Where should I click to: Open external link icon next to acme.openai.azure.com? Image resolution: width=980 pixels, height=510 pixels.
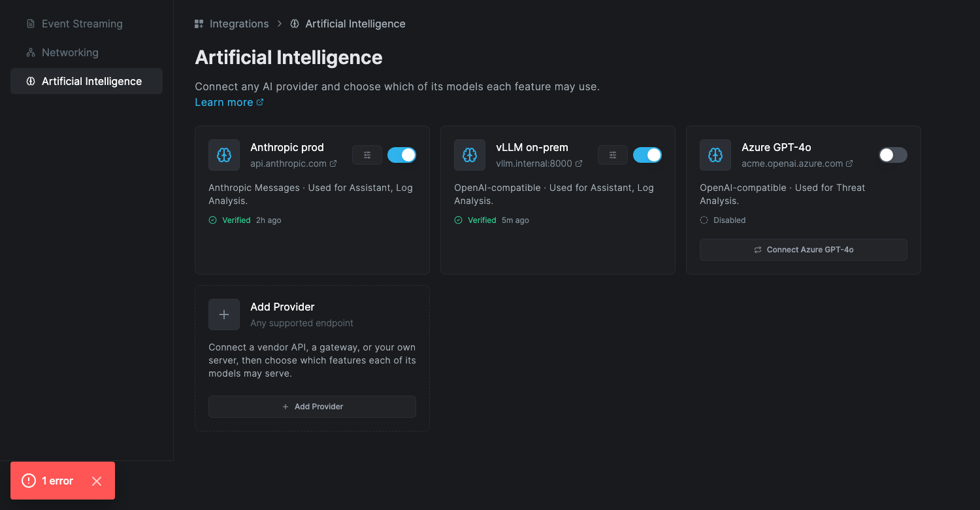[849, 163]
